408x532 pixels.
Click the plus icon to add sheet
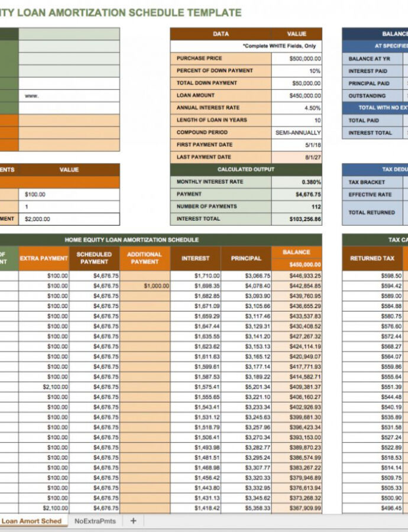point(133,521)
